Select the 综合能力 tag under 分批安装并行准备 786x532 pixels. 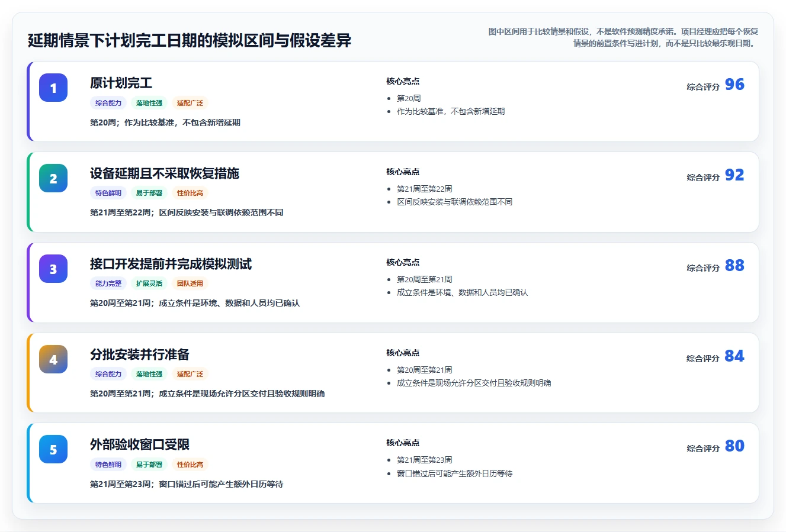[x=108, y=374]
